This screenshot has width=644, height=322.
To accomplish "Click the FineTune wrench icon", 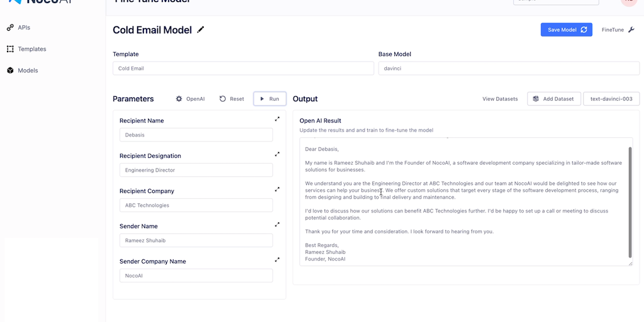I will coord(631,30).
